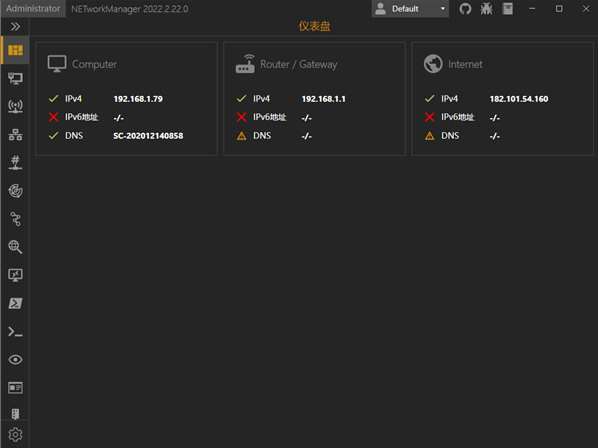The height and width of the screenshot is (448, 598).
Task: Click the Computer IPv4 green checkmark
Action: click(x=53, y=99)
